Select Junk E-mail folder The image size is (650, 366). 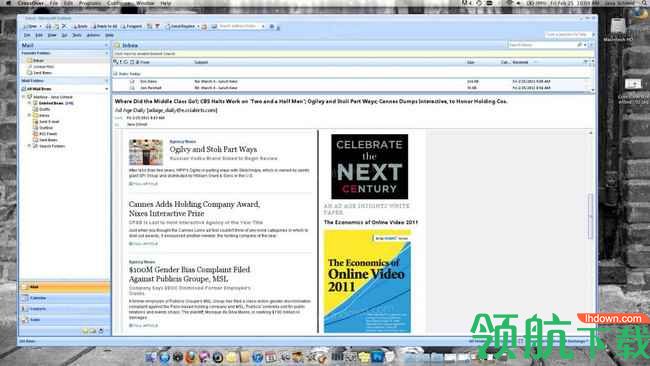(46, 121)
